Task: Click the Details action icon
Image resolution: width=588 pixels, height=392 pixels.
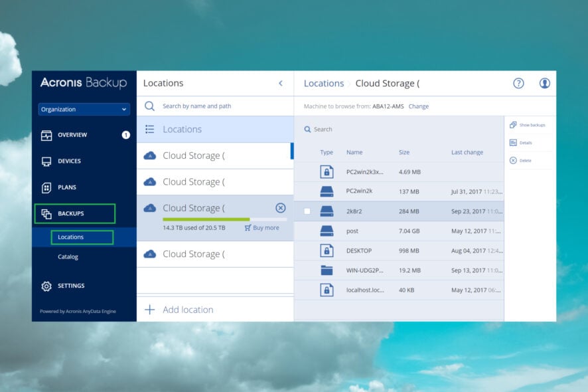Action: point(513,143)
